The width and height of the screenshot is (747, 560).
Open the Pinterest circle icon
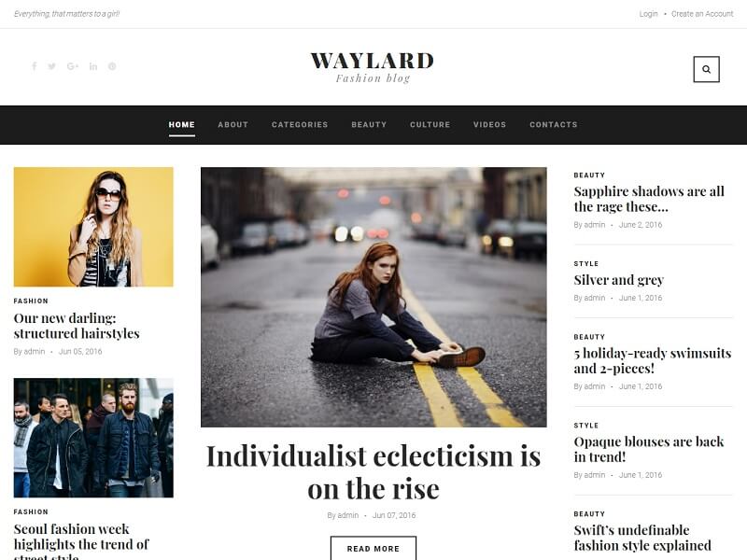(112, 66)
